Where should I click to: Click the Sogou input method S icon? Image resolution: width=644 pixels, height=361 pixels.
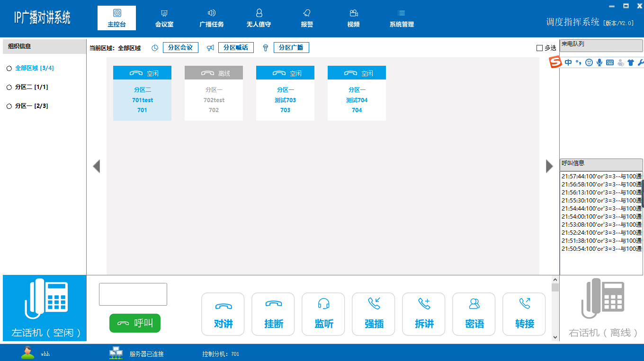coord(555,62)
